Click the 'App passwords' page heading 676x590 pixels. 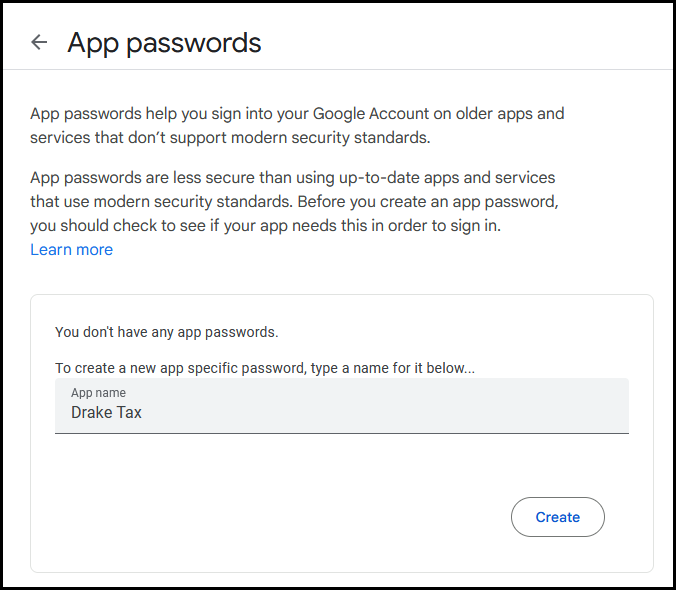164,43
